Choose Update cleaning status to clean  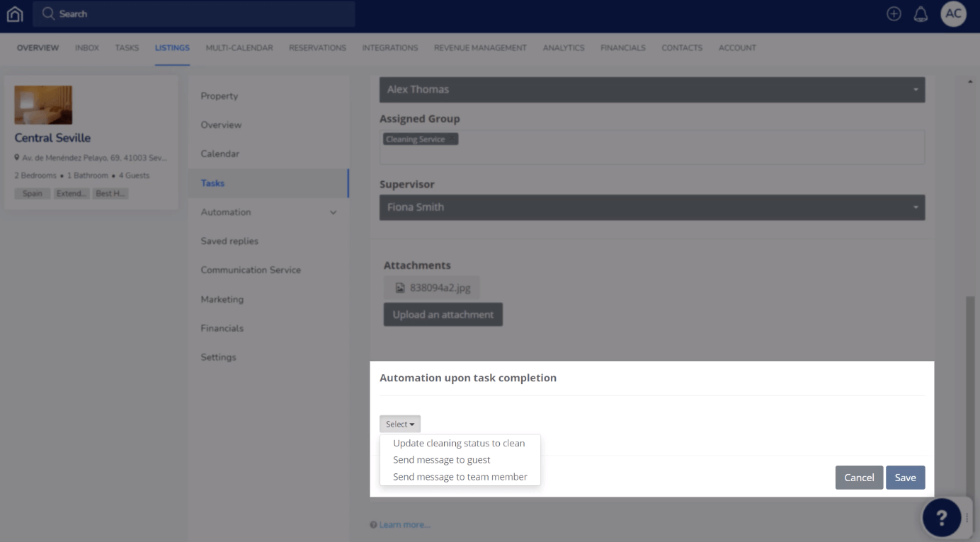pos(459,443)
